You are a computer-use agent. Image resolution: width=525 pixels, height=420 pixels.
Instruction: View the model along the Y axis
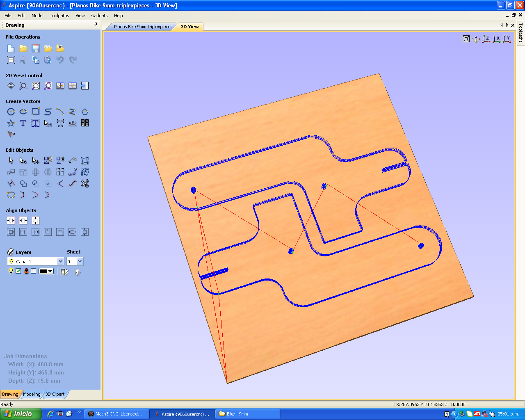(x=507, y=39)
